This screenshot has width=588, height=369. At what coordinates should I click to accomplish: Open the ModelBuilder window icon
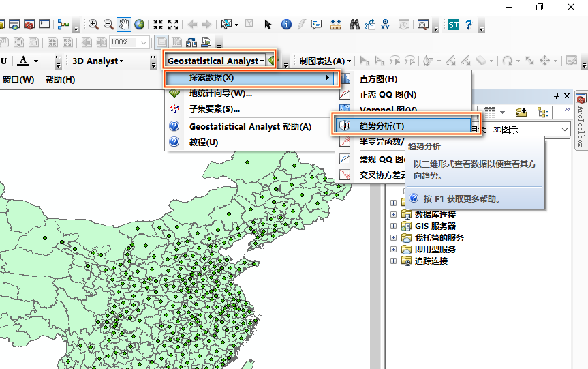(x=63, y=25)
